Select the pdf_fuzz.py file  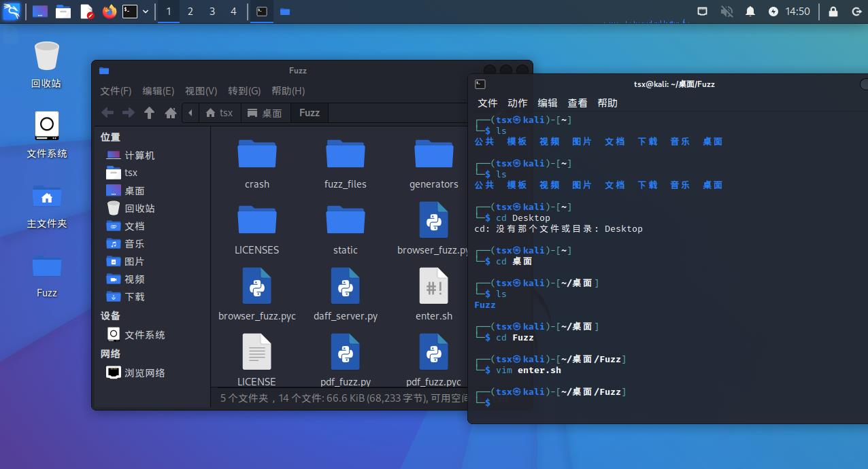click(346, 360)
